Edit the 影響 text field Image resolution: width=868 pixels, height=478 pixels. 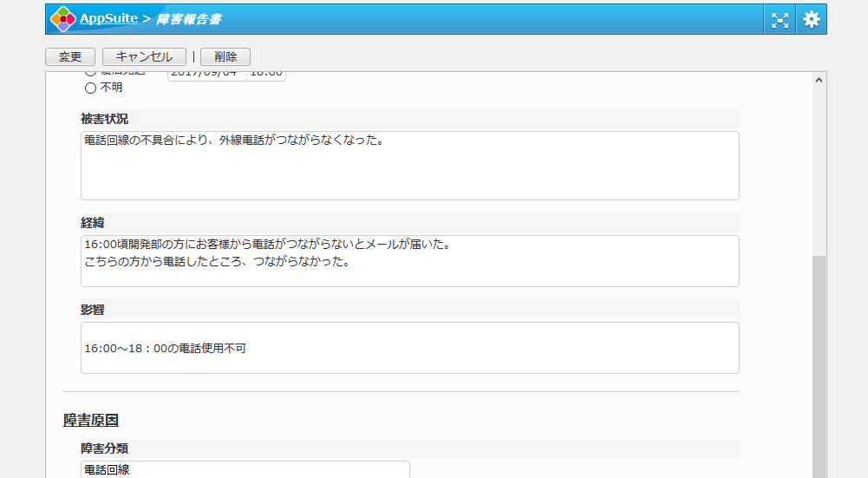(409, 348)
